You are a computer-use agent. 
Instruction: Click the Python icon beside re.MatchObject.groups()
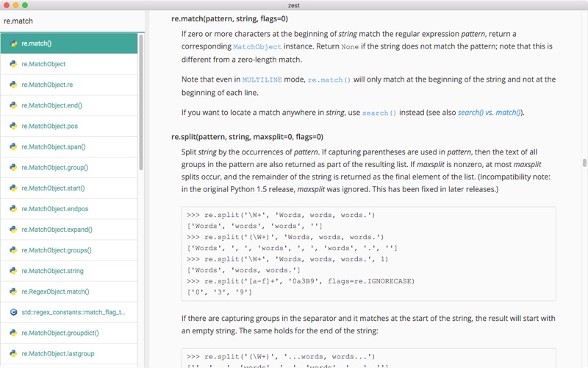[x=13, y=250]
